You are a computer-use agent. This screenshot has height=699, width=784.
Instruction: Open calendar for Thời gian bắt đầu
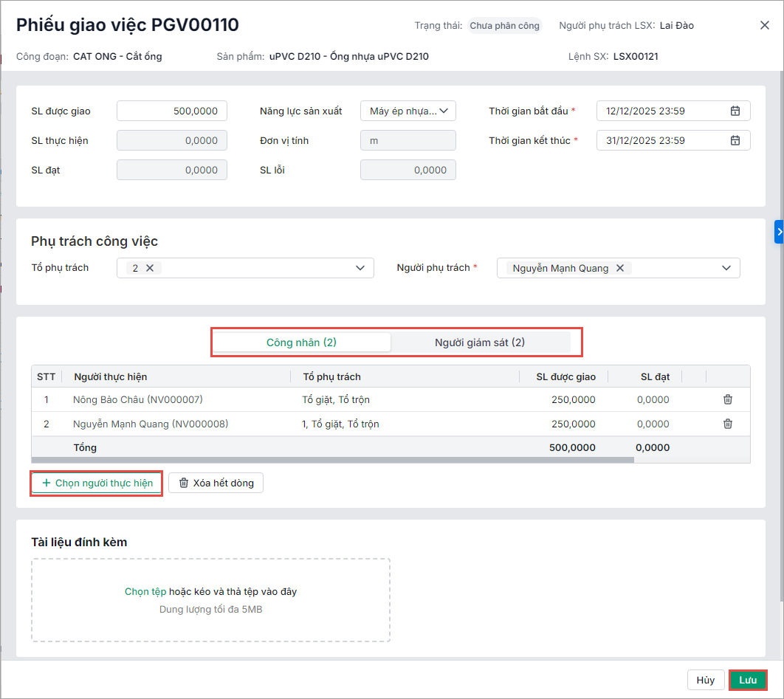(x=735, y=111)
